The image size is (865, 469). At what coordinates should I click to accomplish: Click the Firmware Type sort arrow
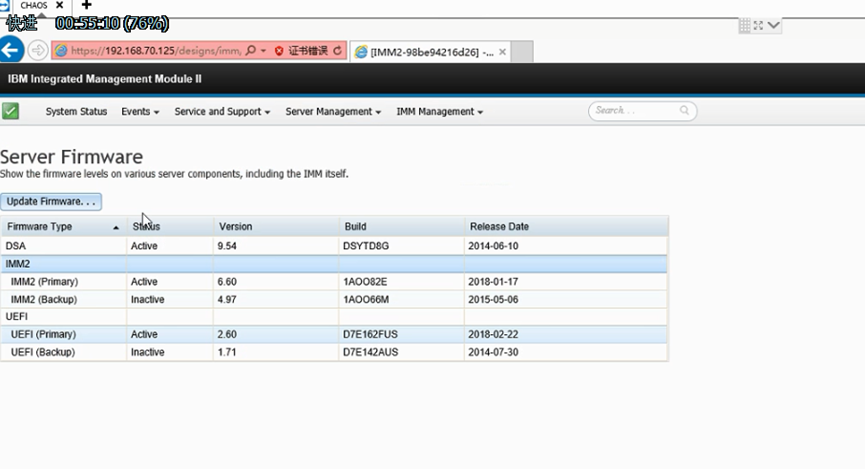tap(116, 227)
